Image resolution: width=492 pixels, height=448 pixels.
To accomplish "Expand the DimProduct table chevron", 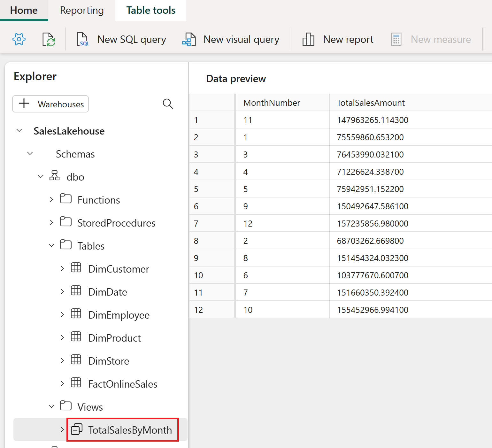I will pyautogui.click(x=62, y=337).
